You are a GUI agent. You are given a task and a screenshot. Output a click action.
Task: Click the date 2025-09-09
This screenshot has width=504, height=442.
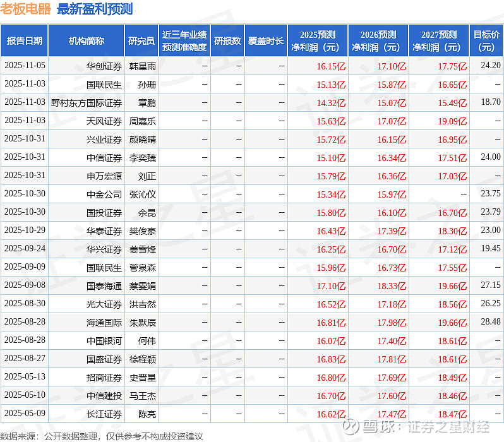click(25, 267)
